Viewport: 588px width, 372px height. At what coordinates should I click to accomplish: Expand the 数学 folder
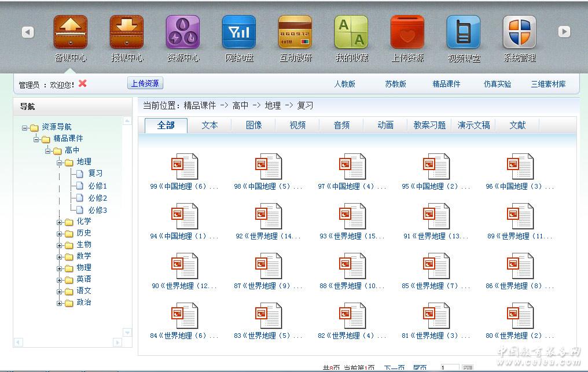click(x=60, y=257)
